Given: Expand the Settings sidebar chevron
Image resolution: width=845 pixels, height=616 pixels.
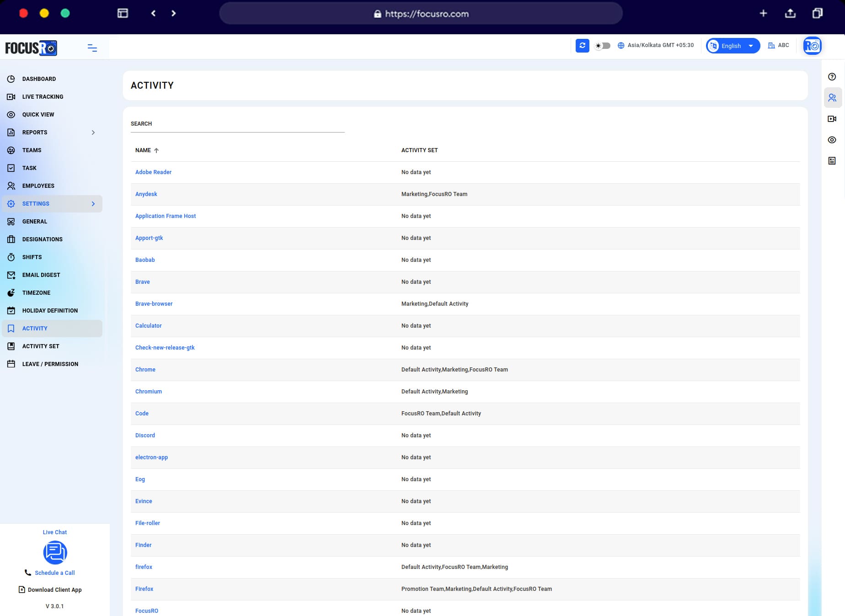Looking at the screenshot, I should tap(93, 203).
